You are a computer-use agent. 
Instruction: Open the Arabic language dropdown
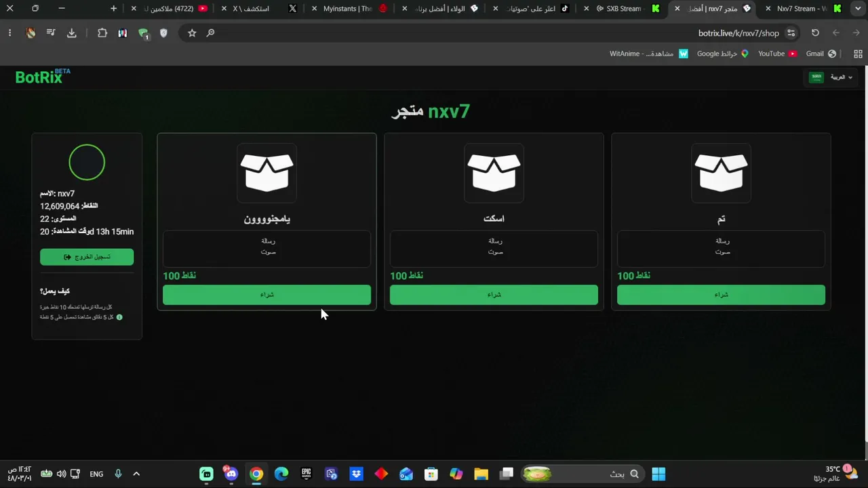831,77
